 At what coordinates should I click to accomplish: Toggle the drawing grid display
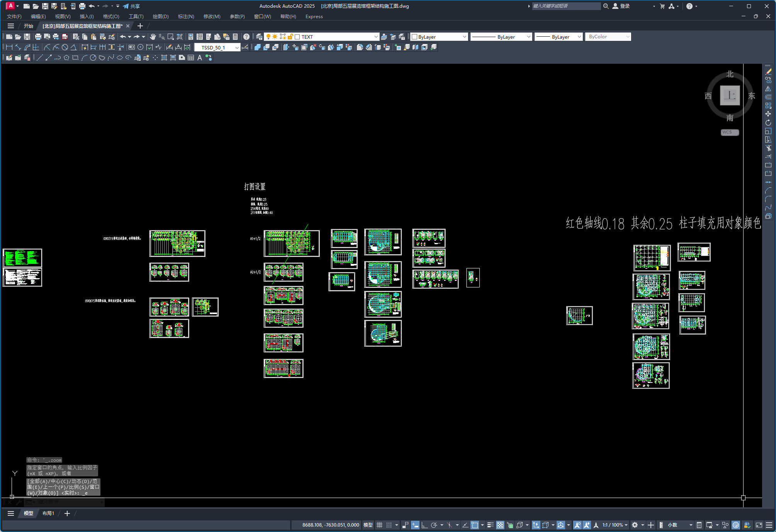pos(379,525)
